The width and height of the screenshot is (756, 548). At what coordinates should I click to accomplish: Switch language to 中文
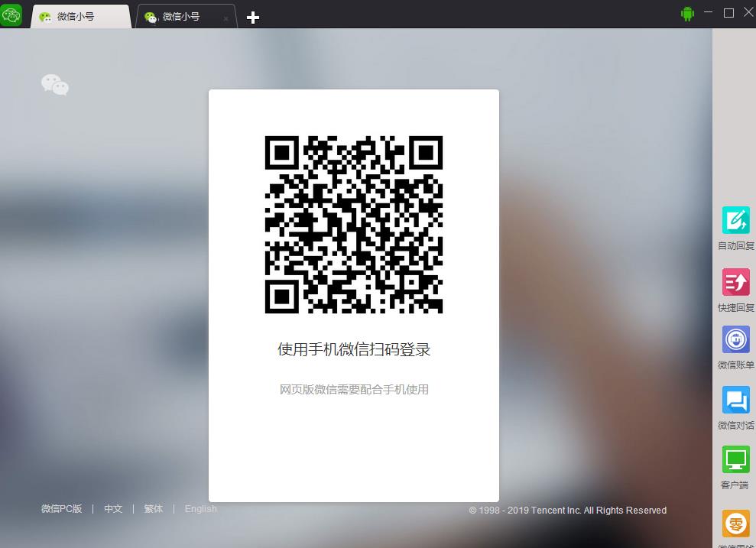click(113, 508)
